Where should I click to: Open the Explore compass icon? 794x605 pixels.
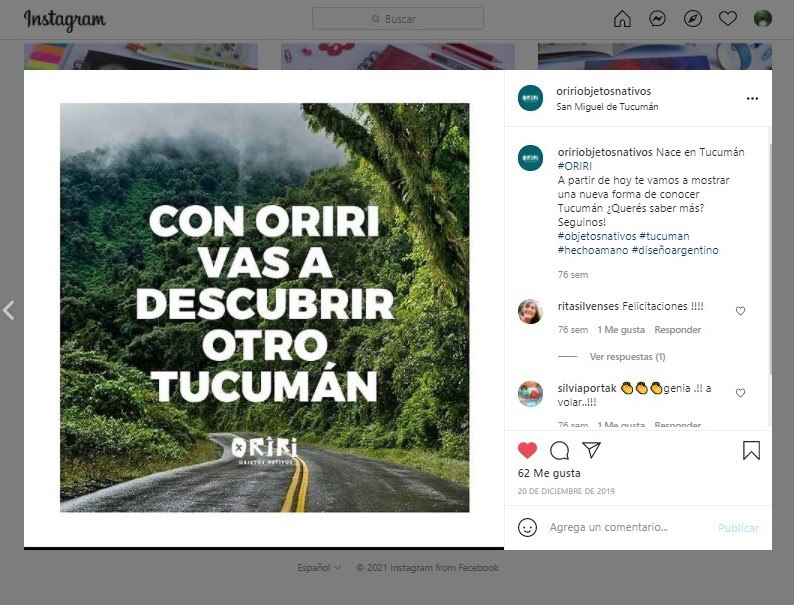[693, 19]
